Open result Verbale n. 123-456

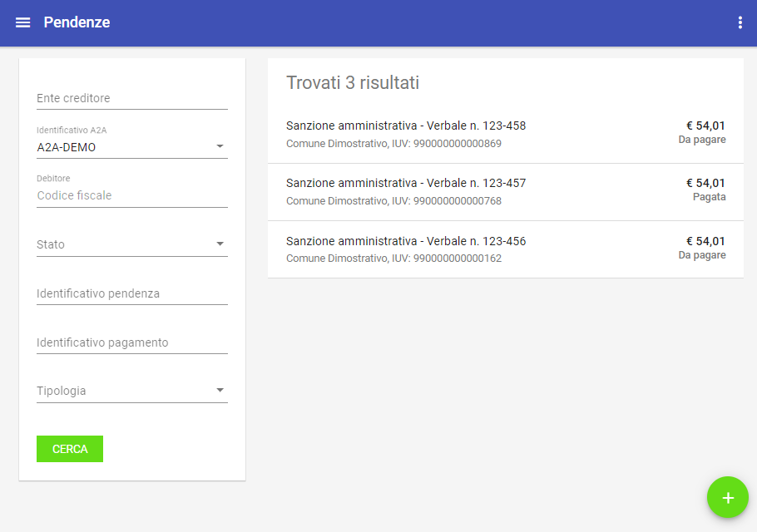pos(506,249)
